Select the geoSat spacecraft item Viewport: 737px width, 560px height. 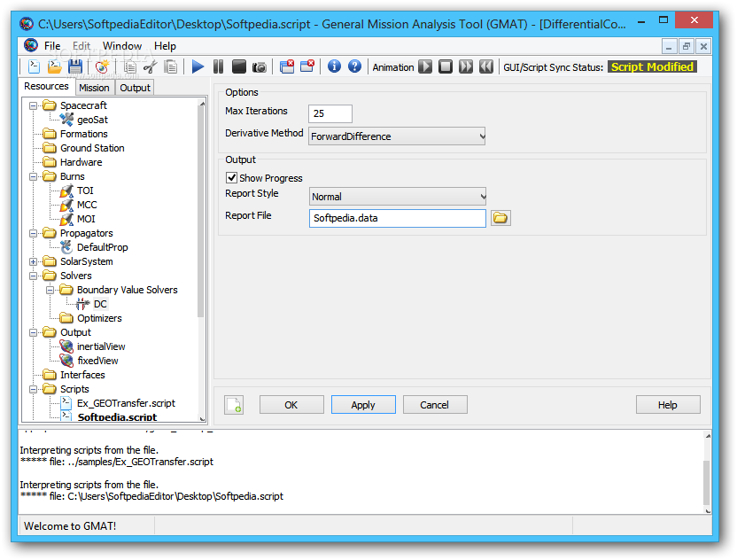tap(92, 120)
